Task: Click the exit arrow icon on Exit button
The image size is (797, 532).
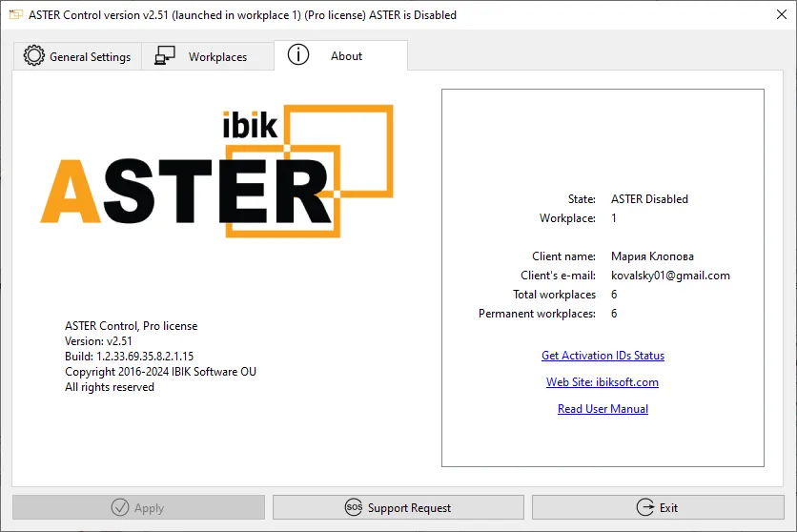Action: (644, 507)
